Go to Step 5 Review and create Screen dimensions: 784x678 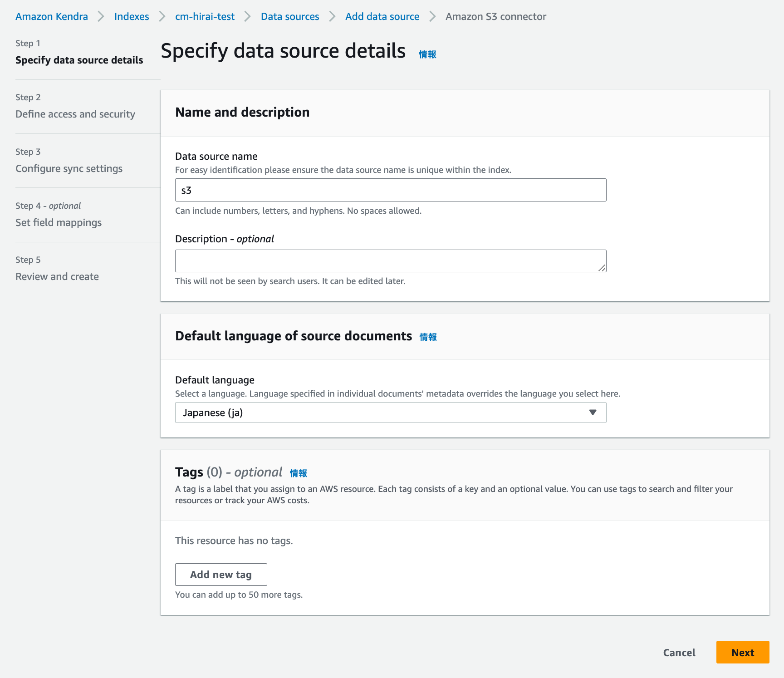(57, 277)
